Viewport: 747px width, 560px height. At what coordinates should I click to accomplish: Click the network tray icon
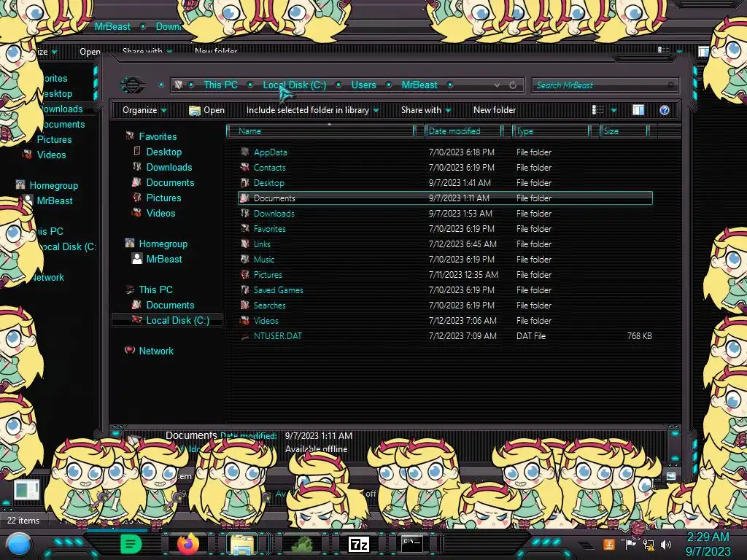649,545
